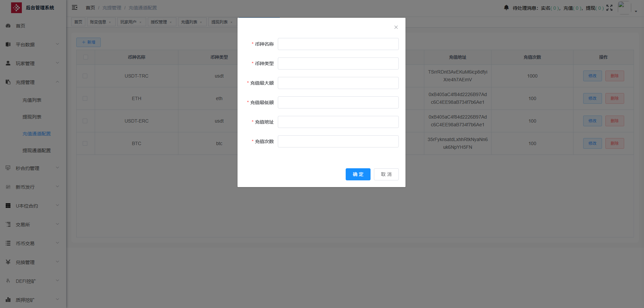Image resolution: width=644 pixels, height=308 pixels.
Task: Click 确定 to confirm the dialog
Action: click(358, 174)
